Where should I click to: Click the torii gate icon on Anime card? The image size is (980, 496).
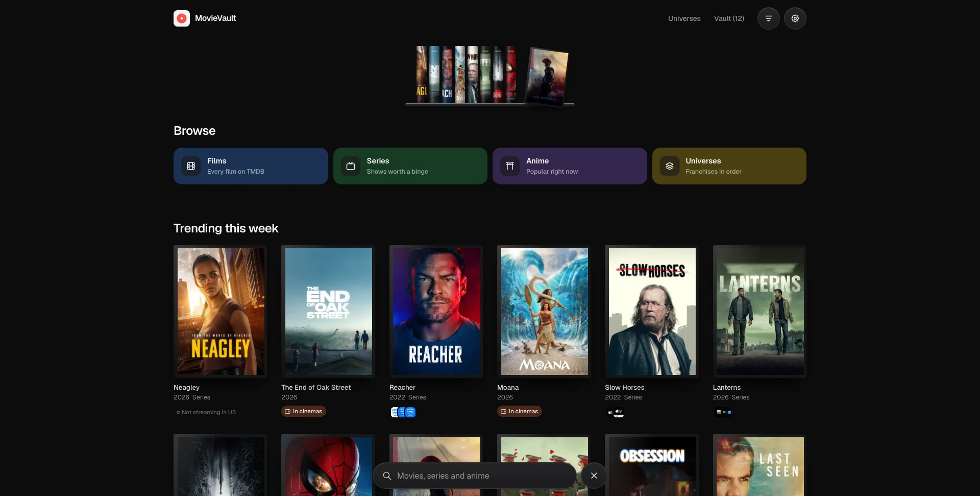pyautogui.click(x=510, y=166)
